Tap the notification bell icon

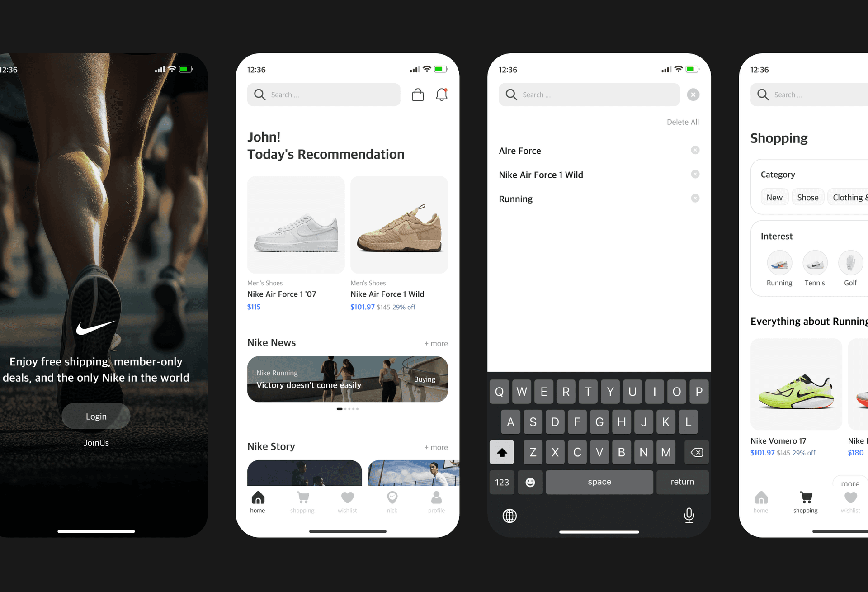[x=442, y=94]
